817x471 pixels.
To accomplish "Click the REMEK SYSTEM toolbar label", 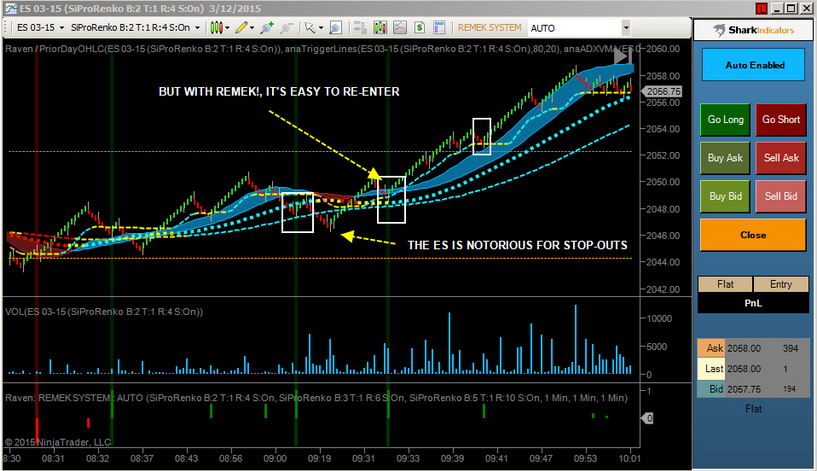I will pyautogui.click(x=489, y=28).
